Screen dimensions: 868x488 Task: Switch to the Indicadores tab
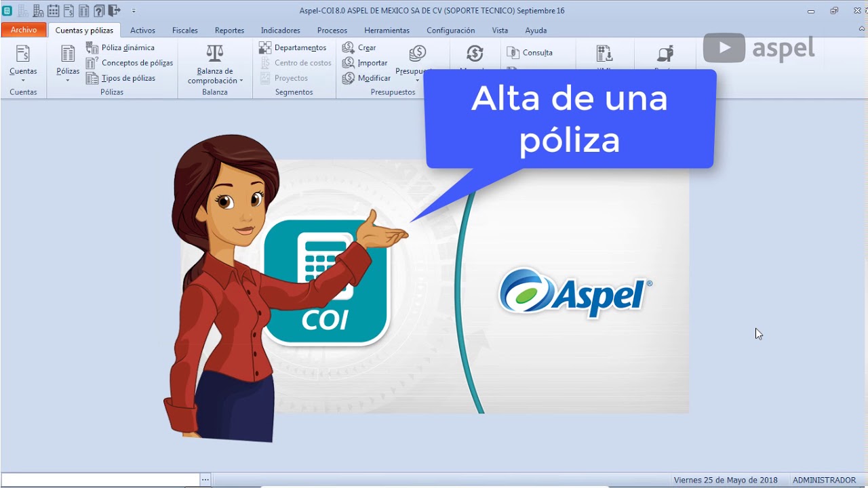[x=280, y=30]
